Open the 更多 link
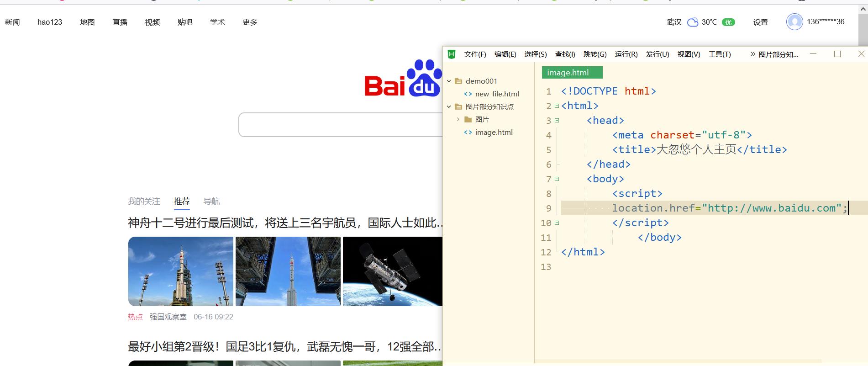Screen dimensions: 868x366 click(250, 22)
